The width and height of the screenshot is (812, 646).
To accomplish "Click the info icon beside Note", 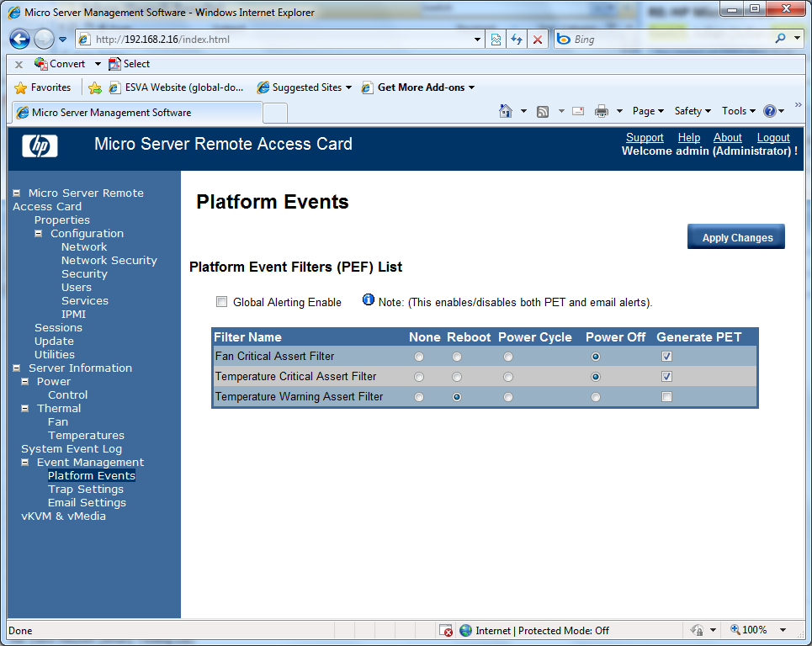I will [x=369, y=299].
